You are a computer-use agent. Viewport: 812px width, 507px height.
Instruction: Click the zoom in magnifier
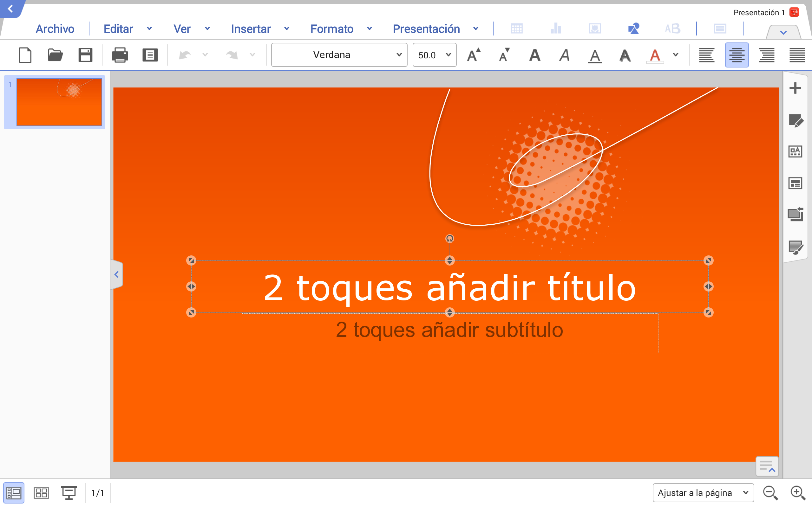pyautogui.click(x=797, y=492)
